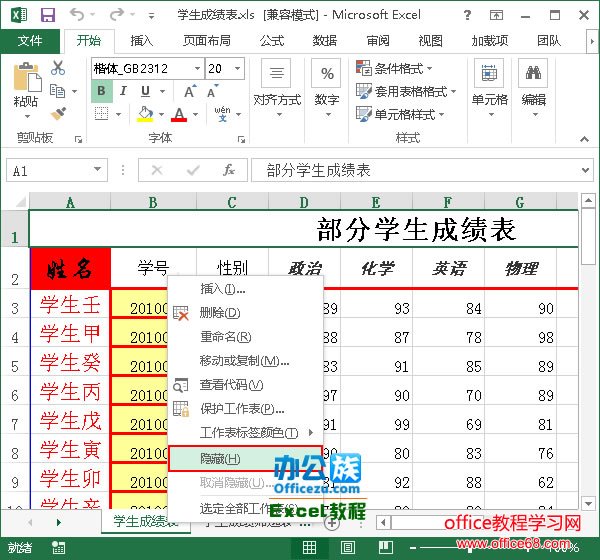Open borders dropdown arrow

click(x=118, y=114)
